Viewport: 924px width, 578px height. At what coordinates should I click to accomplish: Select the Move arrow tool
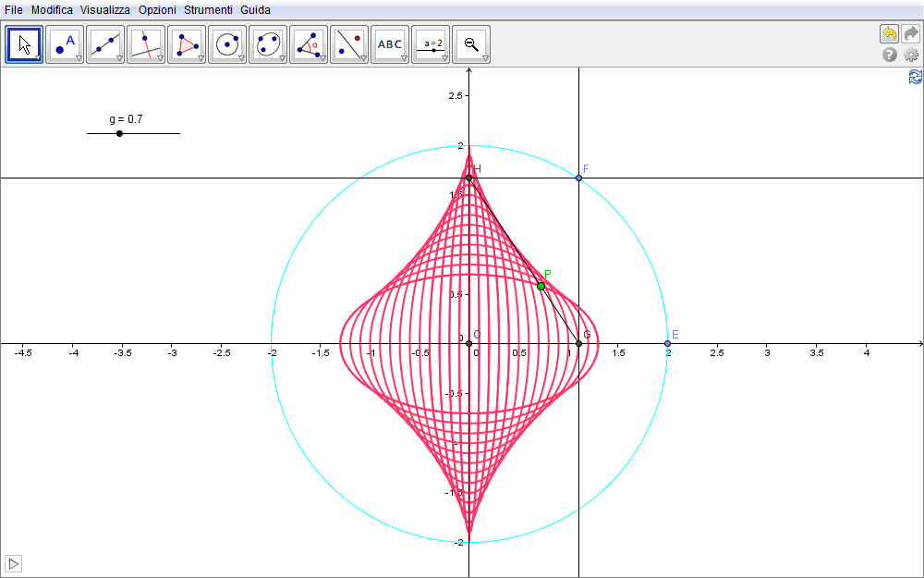(x=24, y=43)
